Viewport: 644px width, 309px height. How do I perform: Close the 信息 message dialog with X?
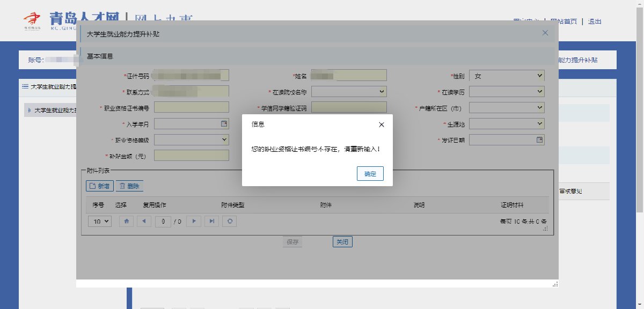pos(382,125)
